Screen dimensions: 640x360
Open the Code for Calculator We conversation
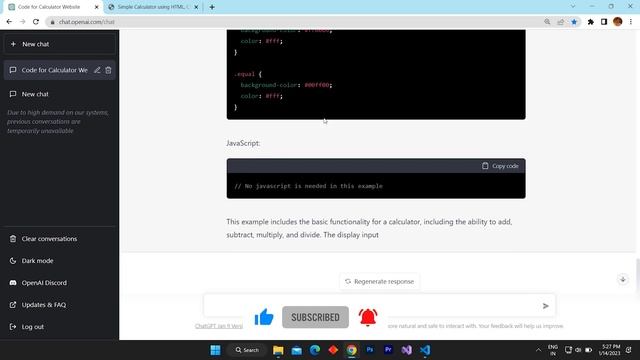pos(55,70)
